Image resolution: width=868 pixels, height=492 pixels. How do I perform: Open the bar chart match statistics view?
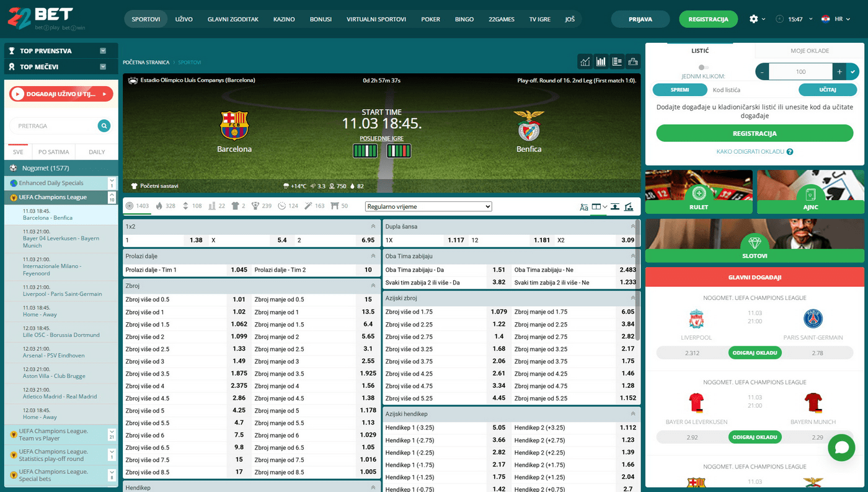601,61
